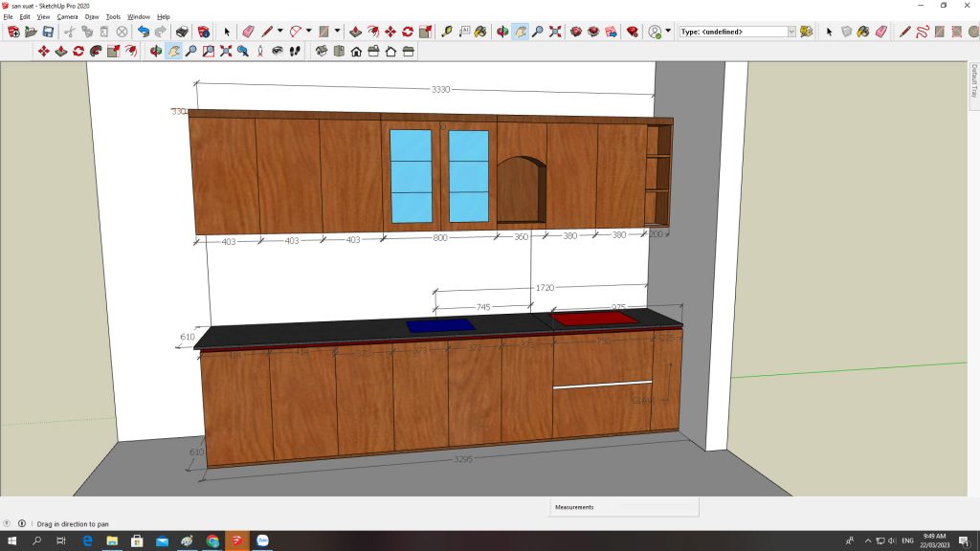Click the Send to LayOut icon
980x551 pixels.
click(611, 32)
